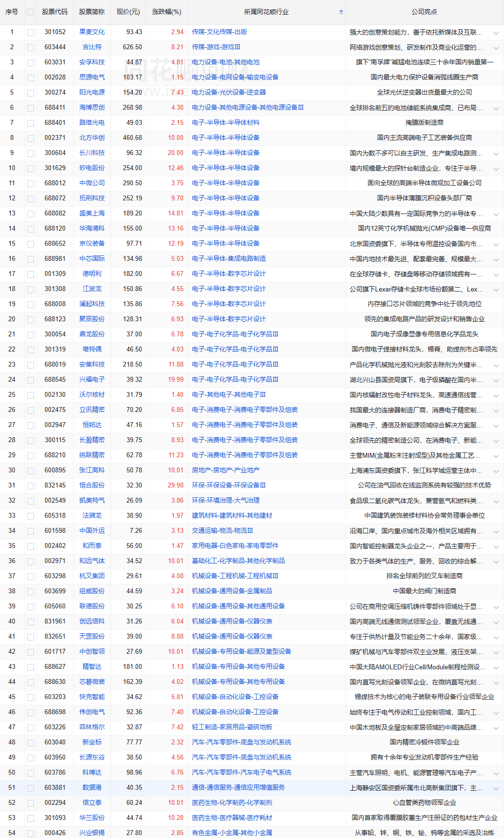Tick the checkbox beside stock 603881 数据港
Image resolution: width=504 pixels, height=838 pixels.
[31, 788]
